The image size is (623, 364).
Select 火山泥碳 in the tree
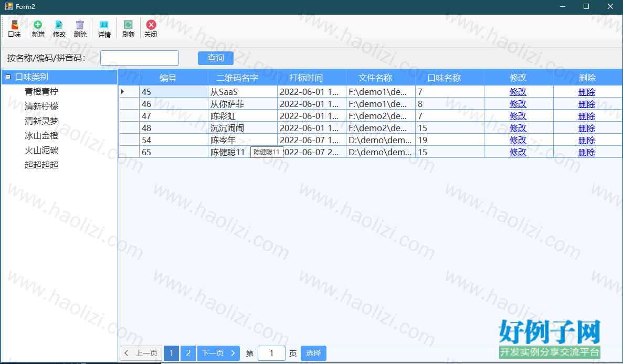(x=41, y=151)
